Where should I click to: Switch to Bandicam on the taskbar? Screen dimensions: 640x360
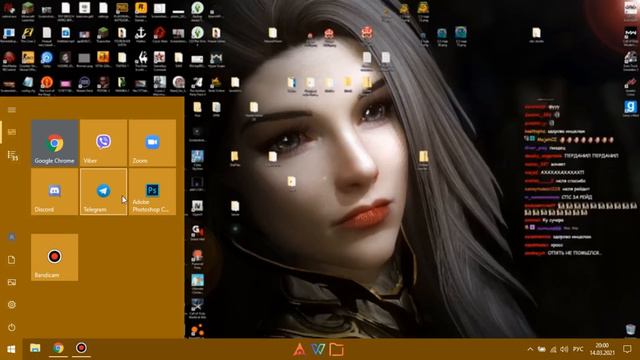pyautogui.click(x=81, y=348)
